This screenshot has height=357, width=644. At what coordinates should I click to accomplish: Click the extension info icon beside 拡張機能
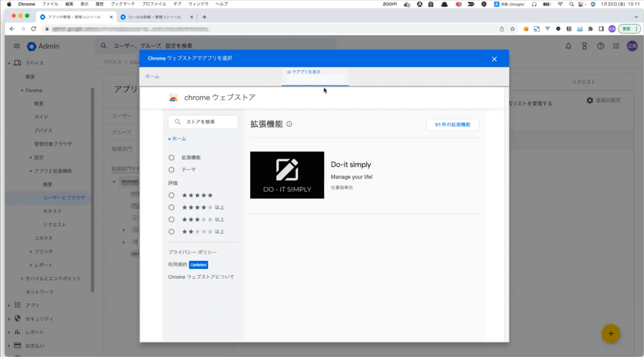coord(289,124)
